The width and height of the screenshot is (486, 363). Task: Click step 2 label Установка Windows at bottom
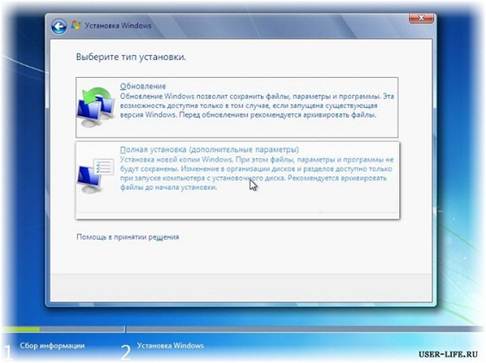[x=170, y=346]
